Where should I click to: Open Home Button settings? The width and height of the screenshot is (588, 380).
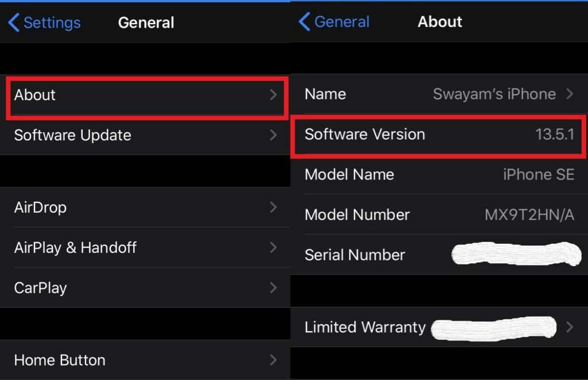tap(145, 360)
